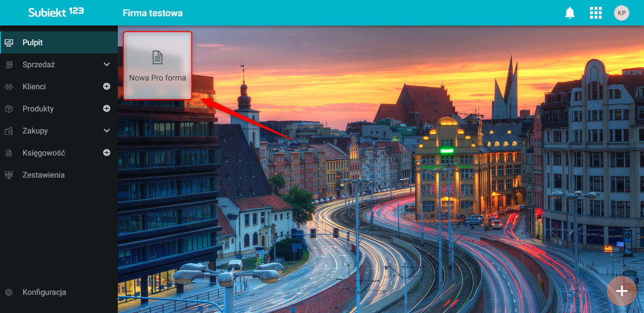
Task: Select Pulpit in the sidebar
Action: 59,43
